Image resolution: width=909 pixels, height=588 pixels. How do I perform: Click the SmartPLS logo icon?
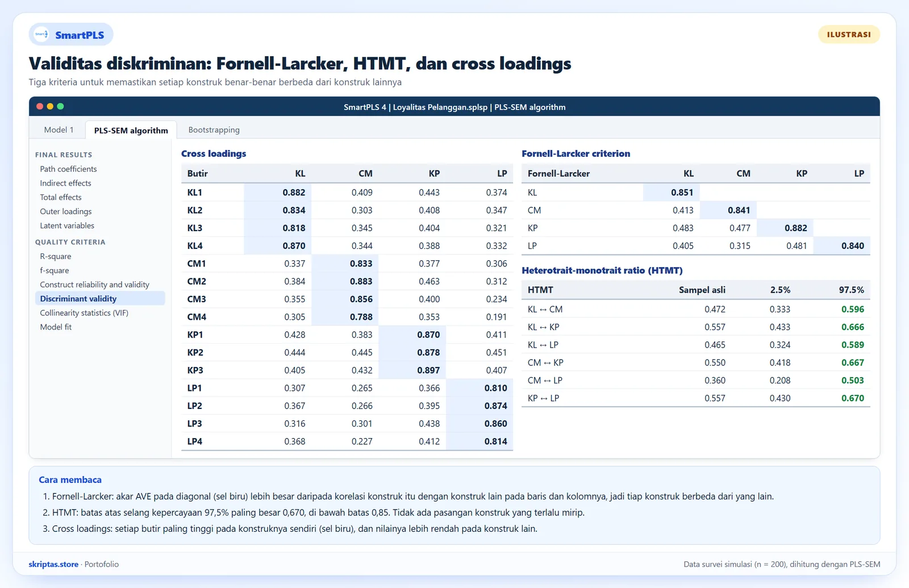click(41, 35)
